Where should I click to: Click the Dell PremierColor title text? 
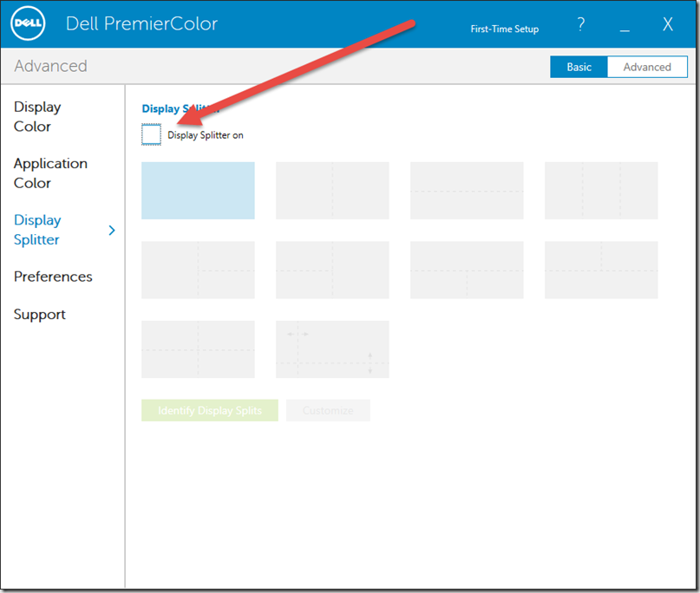coord(142,23)
